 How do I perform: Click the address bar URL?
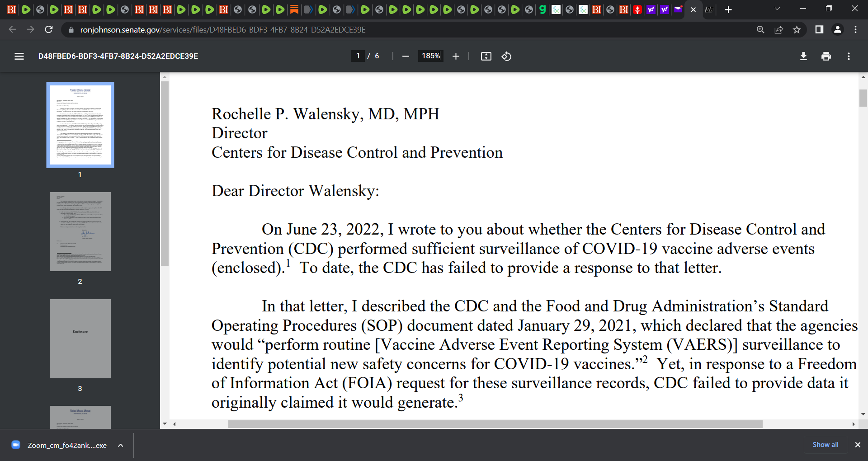click(223, 30)
